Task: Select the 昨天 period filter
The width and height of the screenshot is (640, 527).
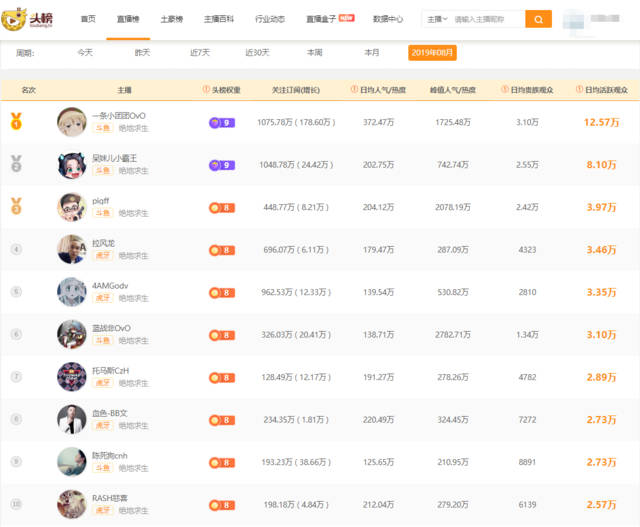Action: pos(142,52)
